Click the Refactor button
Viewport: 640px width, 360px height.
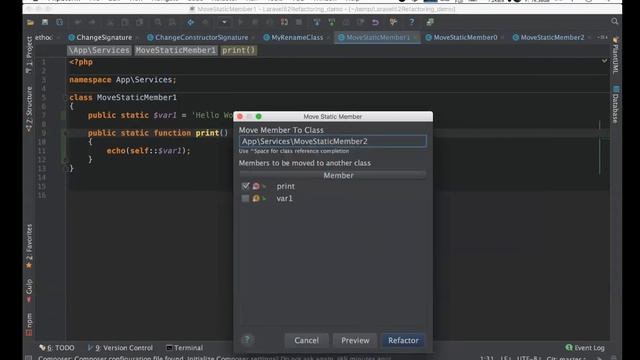click(x=403, y=340)
